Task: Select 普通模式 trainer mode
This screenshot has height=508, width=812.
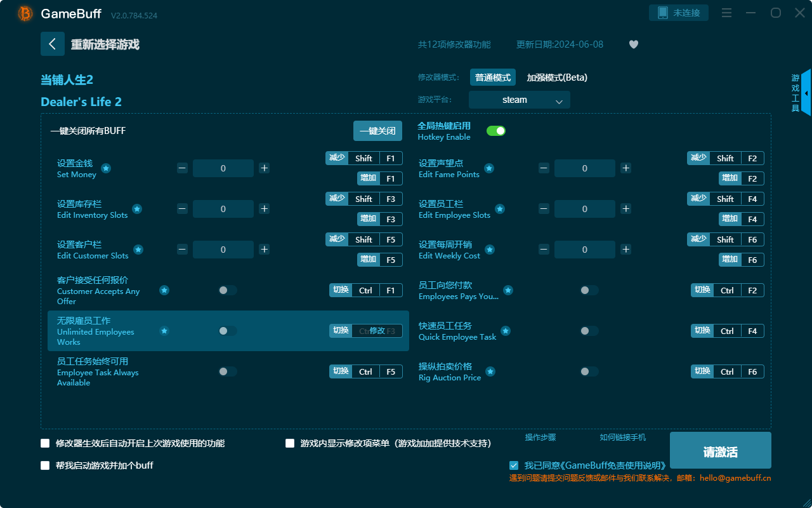Action: (492, 77)
